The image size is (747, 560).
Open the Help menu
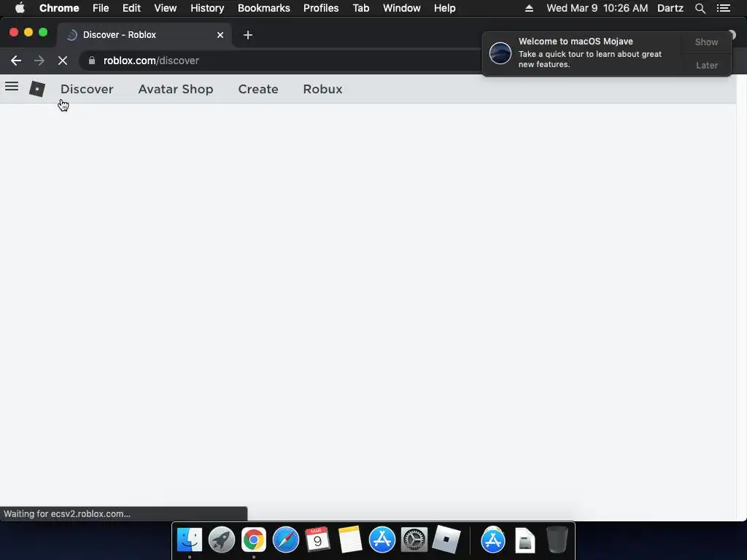point(444,8)
